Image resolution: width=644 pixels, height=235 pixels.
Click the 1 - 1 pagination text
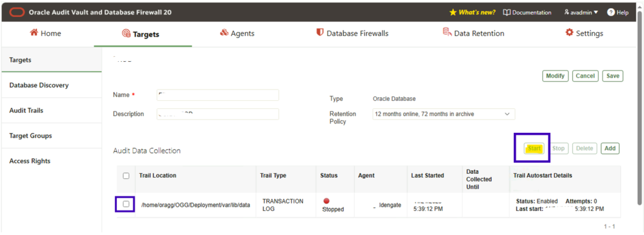(x=609, y=226)
